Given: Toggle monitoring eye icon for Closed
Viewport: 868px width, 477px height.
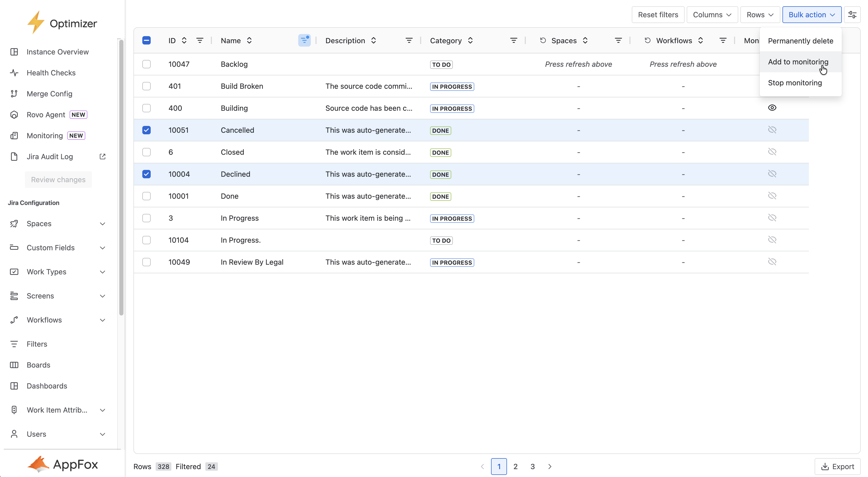Looking at the screenshot, I should click(x=772, y=152).
